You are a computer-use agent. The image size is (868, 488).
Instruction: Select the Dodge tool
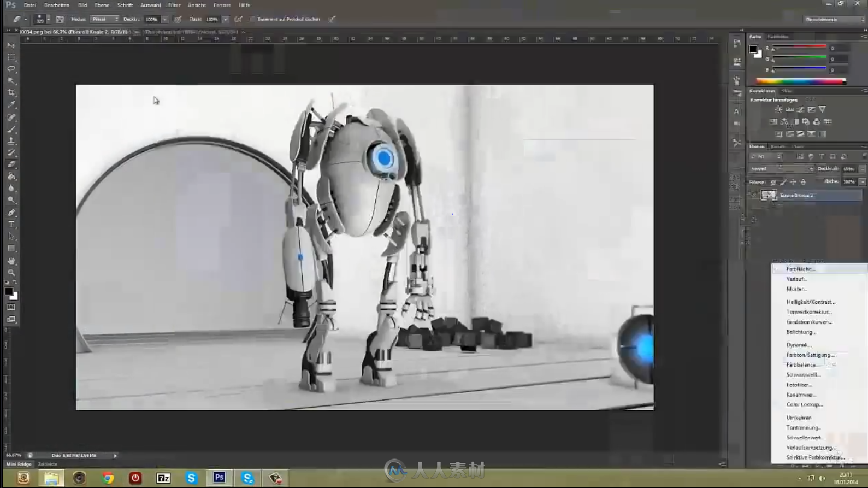[x=11, y=200]
